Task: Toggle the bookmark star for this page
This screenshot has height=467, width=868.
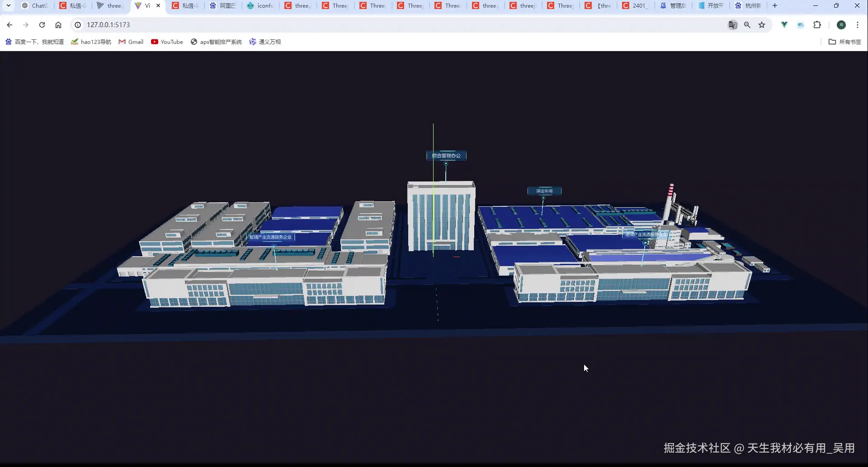Action: (x=762, y=25)
